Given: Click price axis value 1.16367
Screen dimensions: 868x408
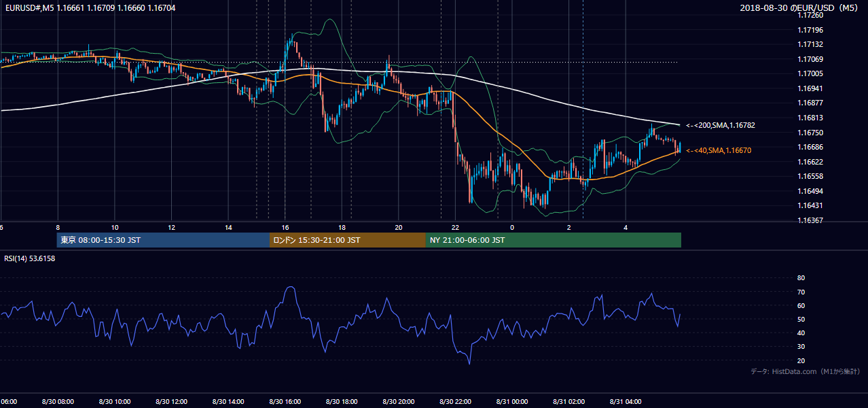Looking at the screenshot, I should point(810,220).
